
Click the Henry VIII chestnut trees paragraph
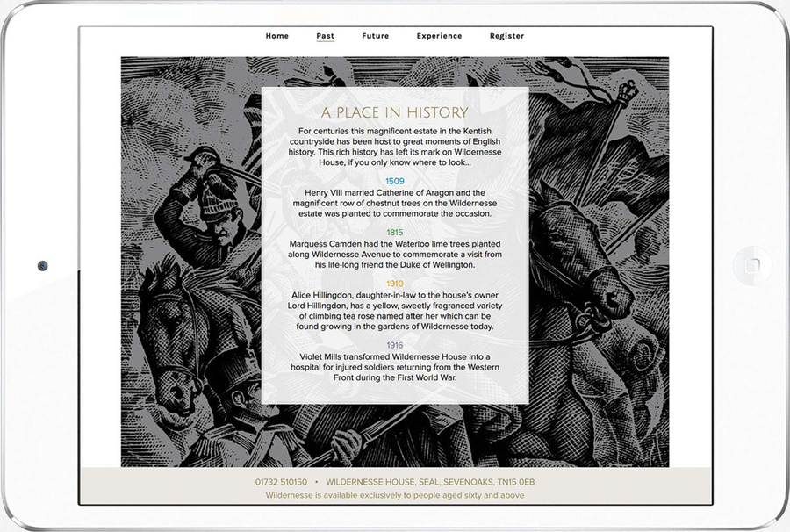click(x=395, y=204)
